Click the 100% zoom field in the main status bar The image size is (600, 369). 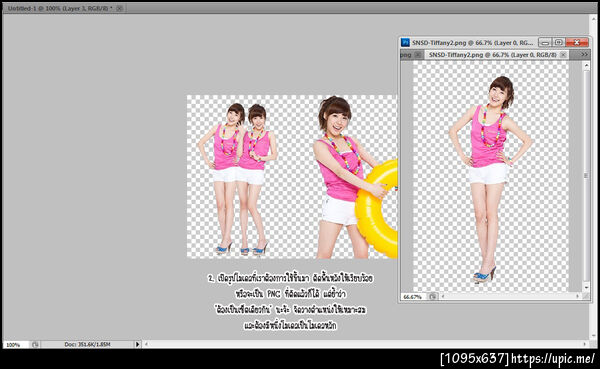pyautogui.click(x=15, y=345)
